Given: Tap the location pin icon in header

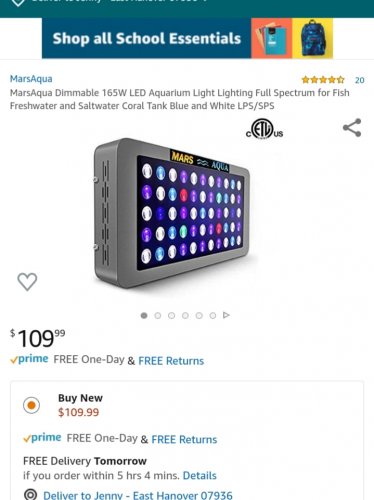Looking at the screenshot, I should (18, 3).
